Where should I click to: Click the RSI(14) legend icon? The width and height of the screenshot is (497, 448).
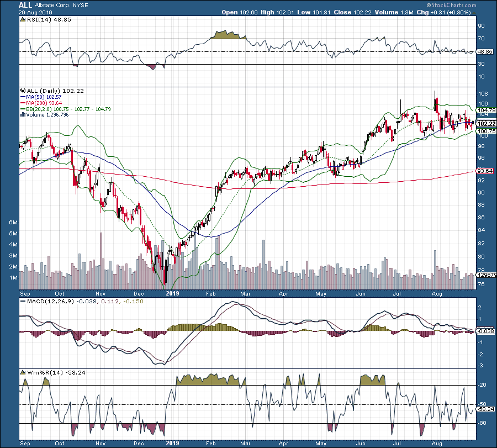[23, 20]
